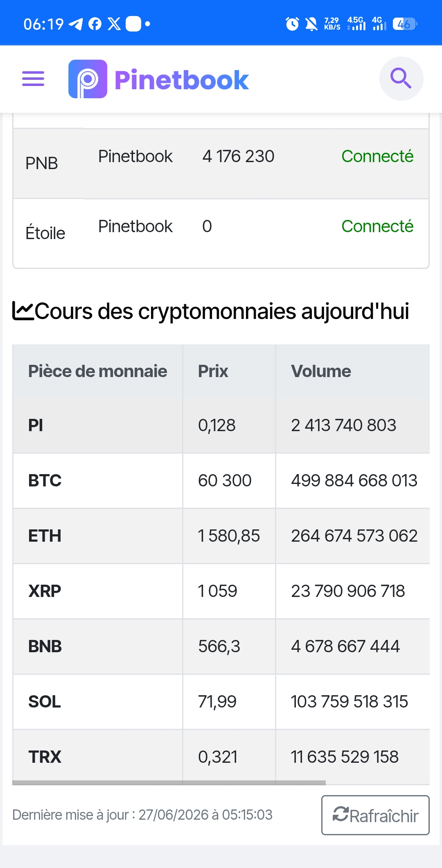The height and width of the screenshot is (868, 442).
Task: Tap the Telegram notification icon in status bar
Action: click(x=76, y=24)
